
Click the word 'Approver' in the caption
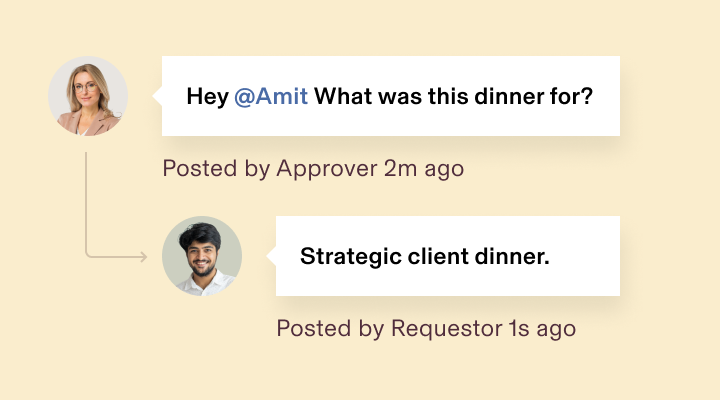pos(326,169)
